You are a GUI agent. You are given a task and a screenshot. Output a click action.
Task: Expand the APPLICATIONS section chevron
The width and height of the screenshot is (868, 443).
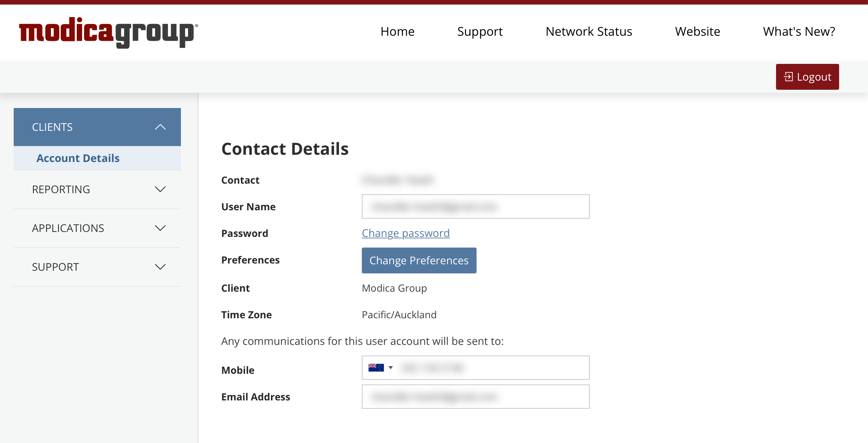click(x=160, y=228)
